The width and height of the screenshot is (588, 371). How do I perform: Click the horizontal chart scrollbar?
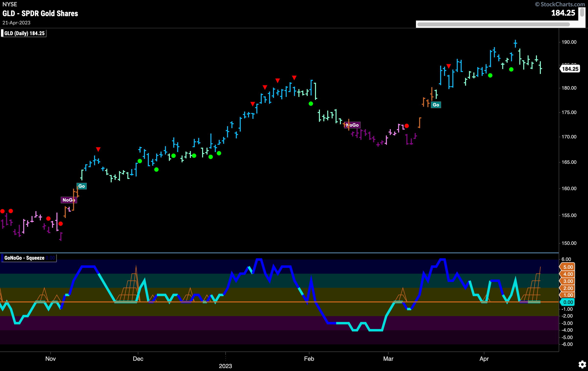[x=493, y=24]
